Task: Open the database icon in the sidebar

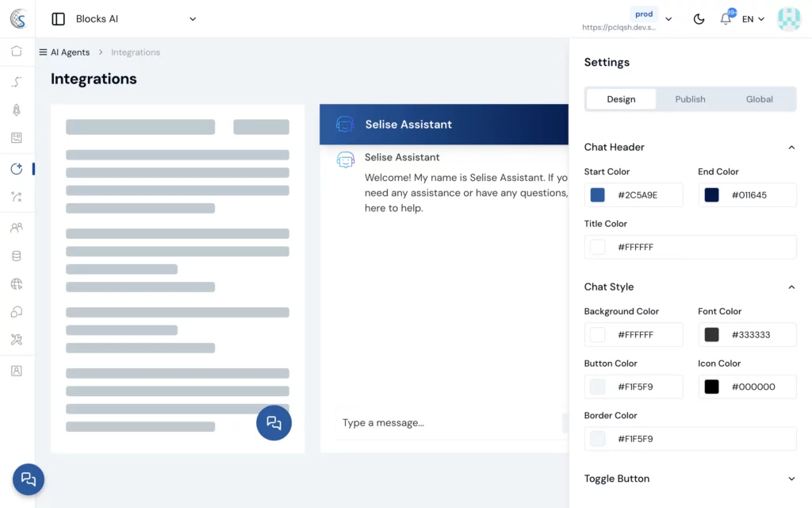Action: 17,256
